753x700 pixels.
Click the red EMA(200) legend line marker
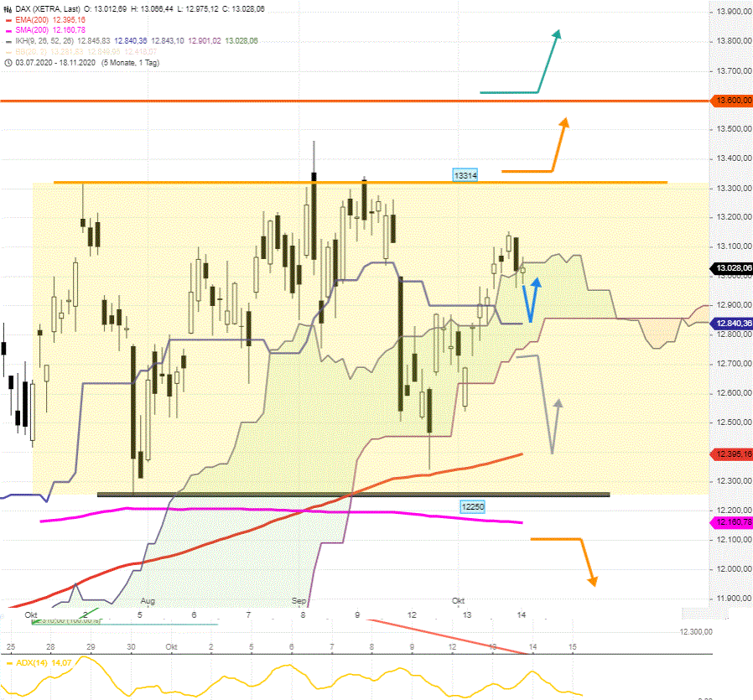pyautogui.click(x=8, y=20)
